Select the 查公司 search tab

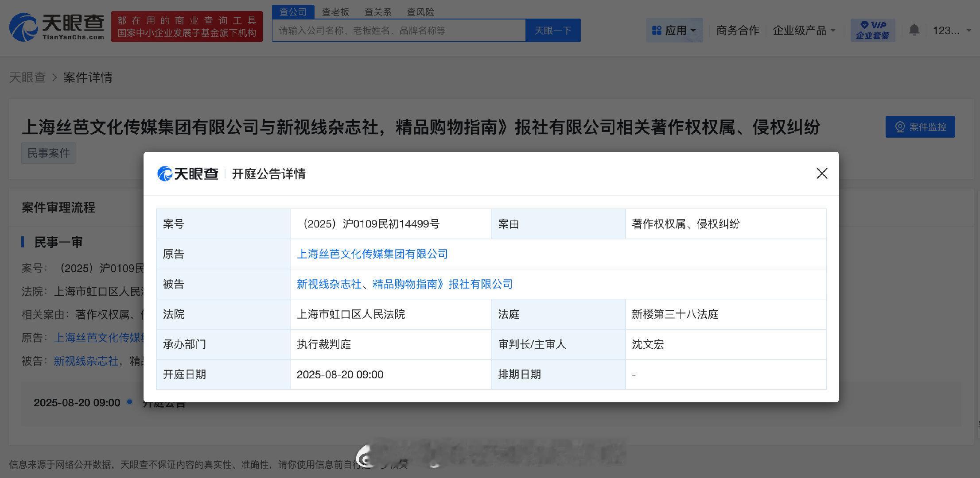pos(293,12)
